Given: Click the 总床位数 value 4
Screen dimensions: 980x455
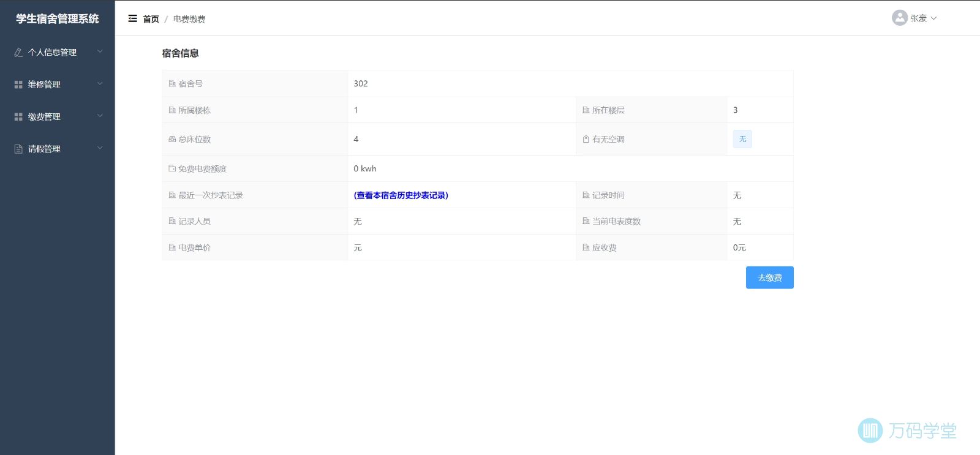Looking at the screenshot, I should (356, 139).
